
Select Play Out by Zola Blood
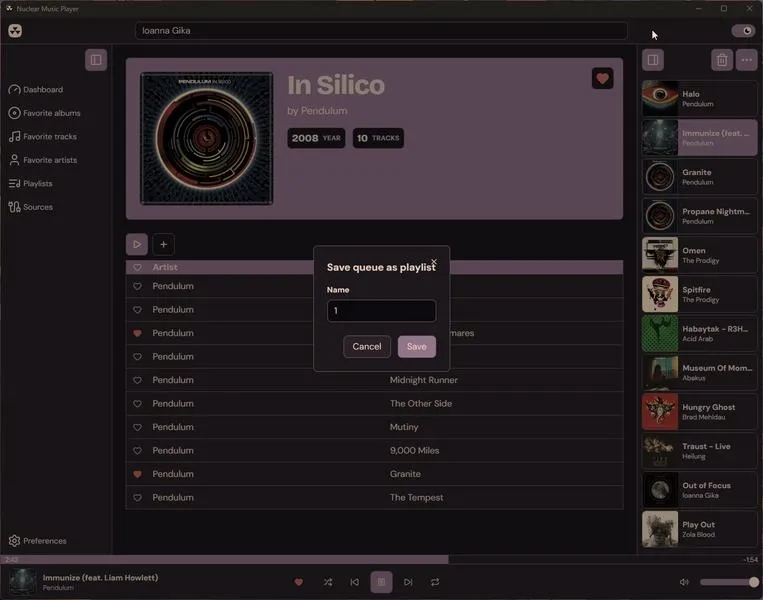click(x=699, y=529)
